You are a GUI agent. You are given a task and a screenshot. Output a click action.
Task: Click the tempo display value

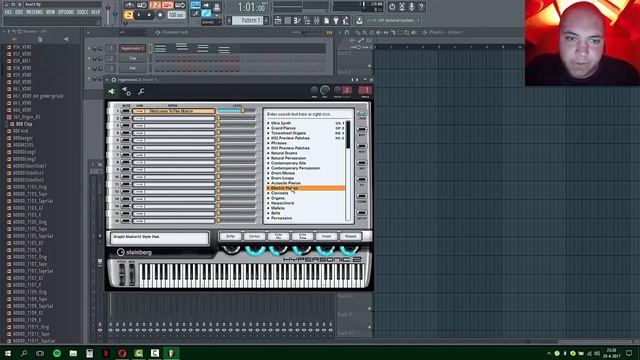point(176,15)
